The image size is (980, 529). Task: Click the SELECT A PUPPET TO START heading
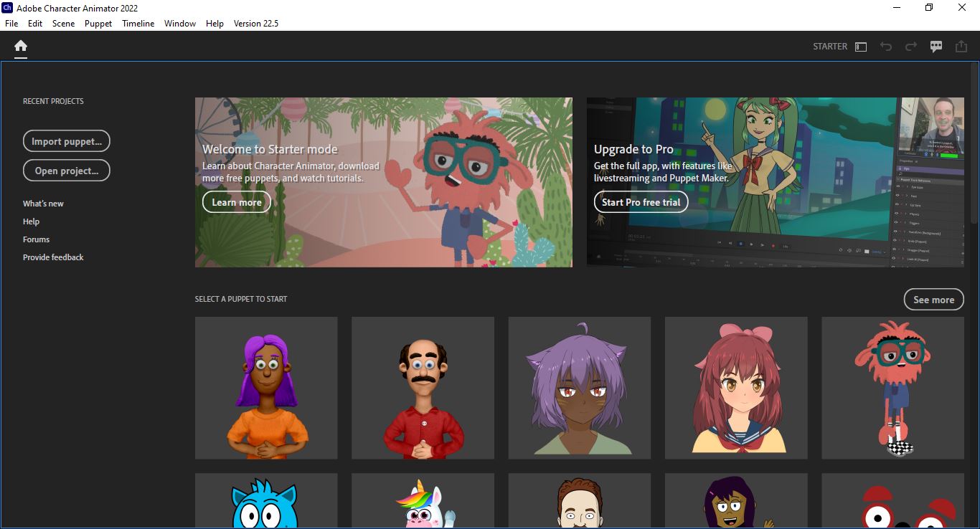pos(241,299)
